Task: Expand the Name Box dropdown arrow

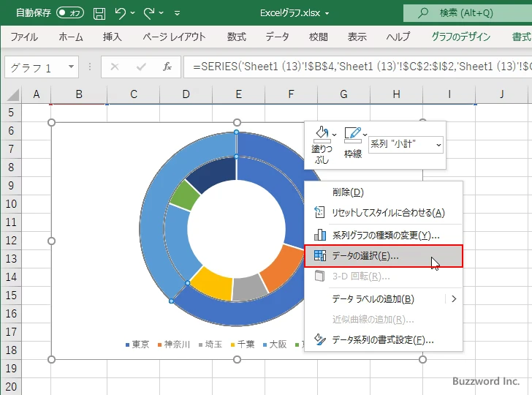Action: 72,67
